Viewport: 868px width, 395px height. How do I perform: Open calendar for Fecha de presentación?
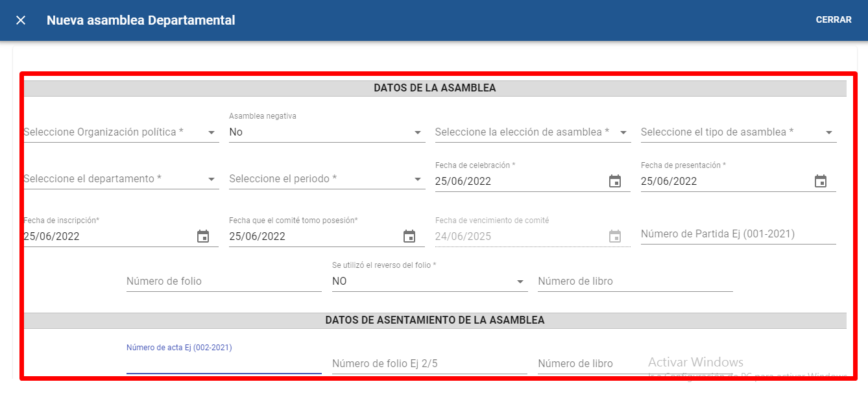[x=820, y=182]
